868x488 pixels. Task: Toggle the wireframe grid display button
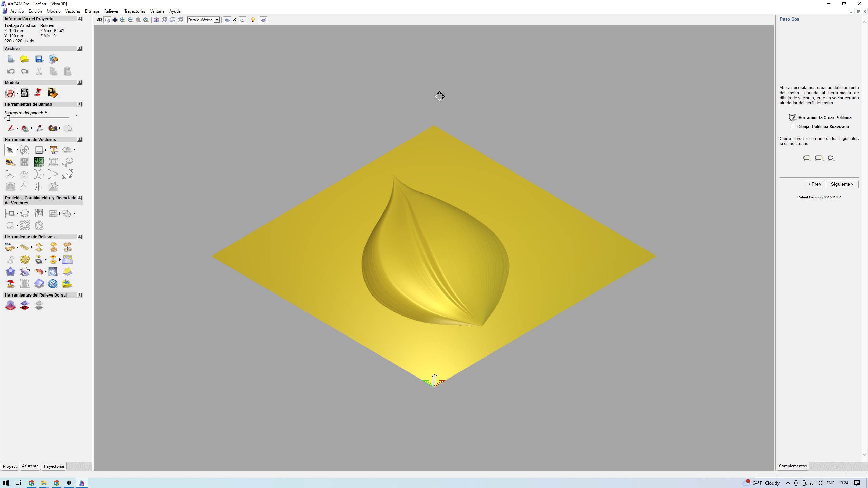pos(235,20)
